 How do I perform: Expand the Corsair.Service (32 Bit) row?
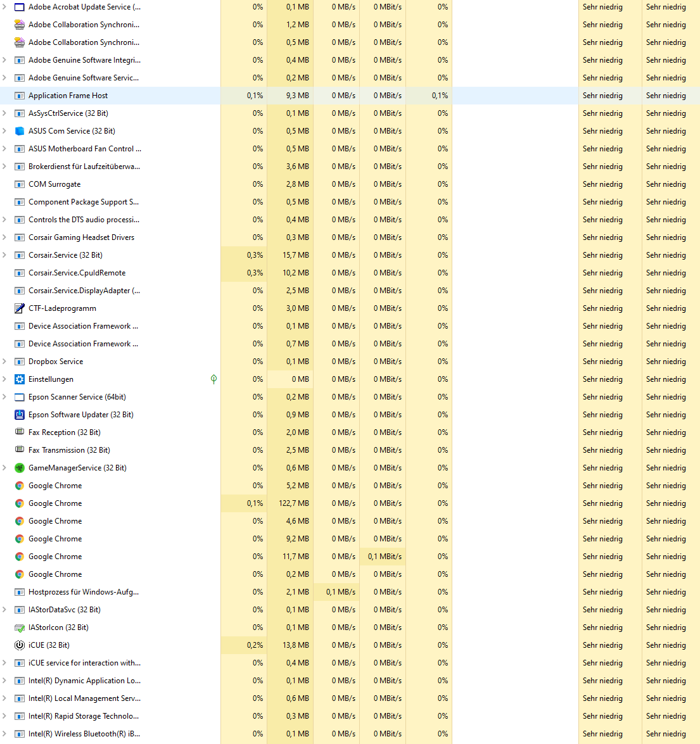(x=4, y=255)
